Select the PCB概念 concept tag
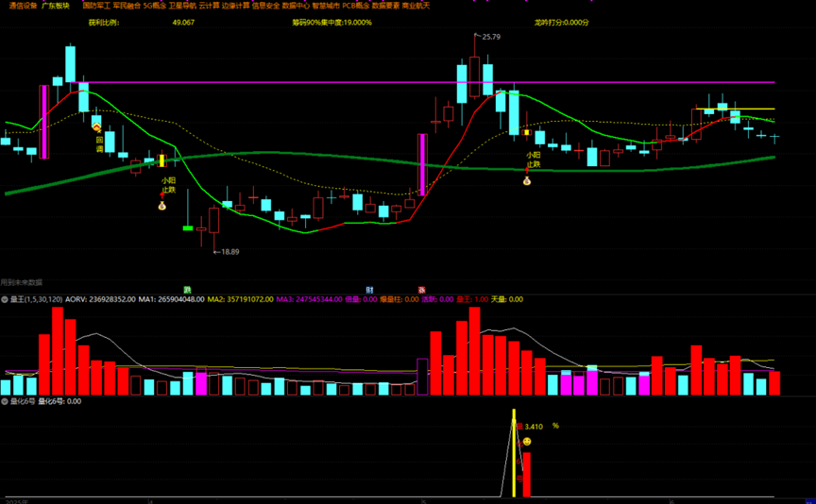 tap(356, 6)
